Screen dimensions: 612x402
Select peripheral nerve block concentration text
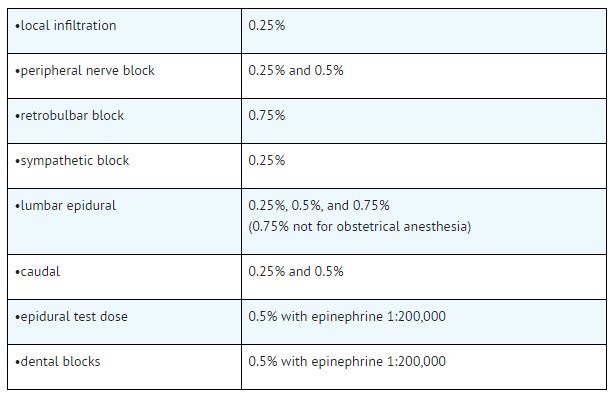tap(296, 71)
